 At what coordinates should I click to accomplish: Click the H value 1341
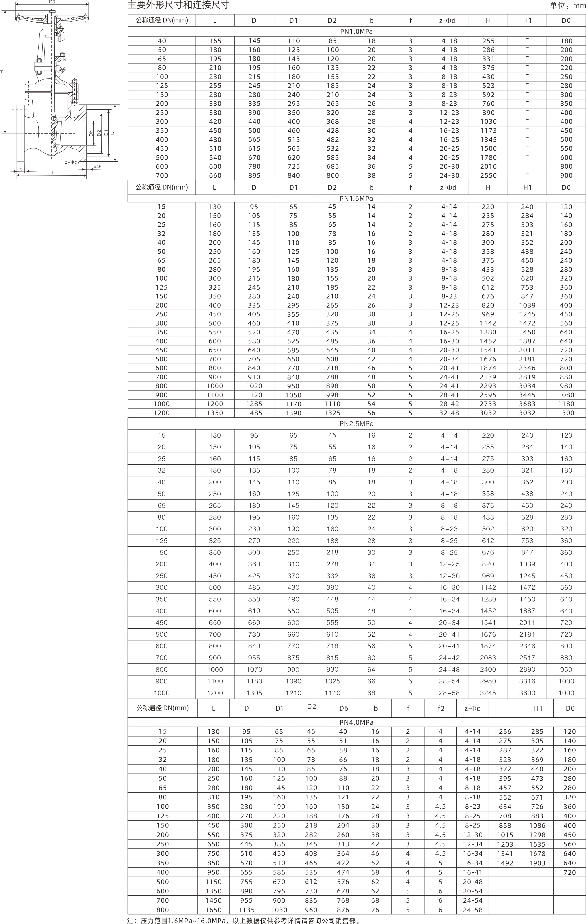(505, 853)
